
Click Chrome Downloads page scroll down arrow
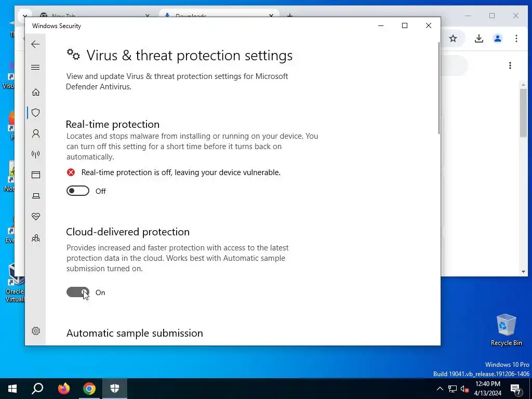(523, 271)
